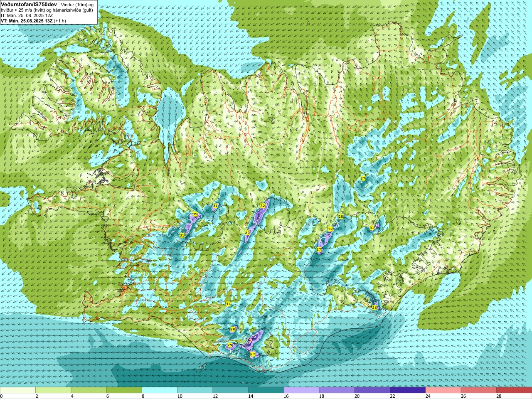Pick the pale yellow 0–2 m/s legend swatch
Image resolution: width=532 pixels, height=399 pixels.
(x=18, y=390)
